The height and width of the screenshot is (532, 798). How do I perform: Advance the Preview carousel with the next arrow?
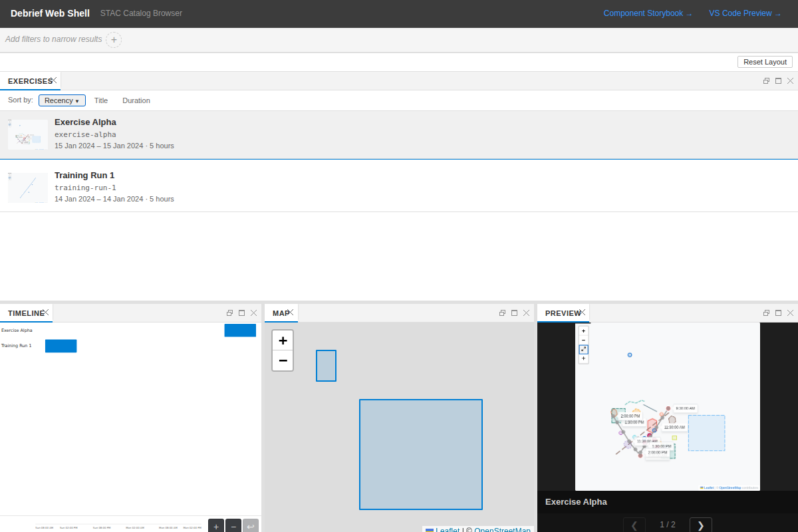[700, 525]
